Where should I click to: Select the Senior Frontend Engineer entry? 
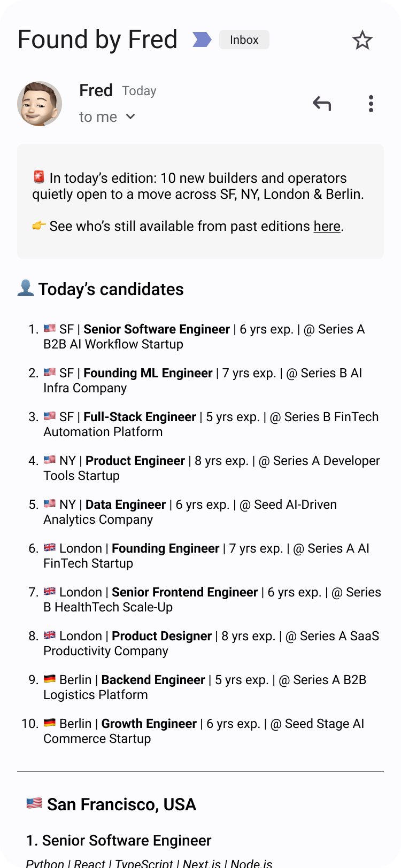pos(184,592)
